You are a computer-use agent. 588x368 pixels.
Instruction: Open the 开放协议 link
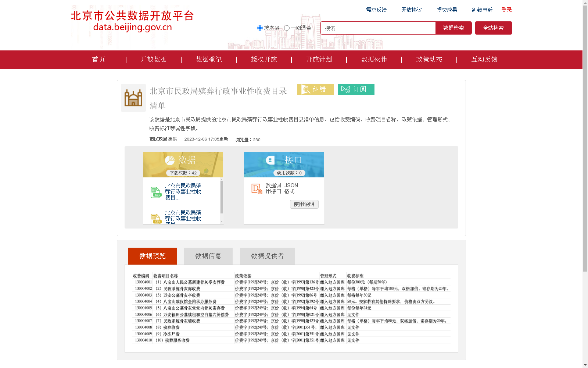coord(412,10)
